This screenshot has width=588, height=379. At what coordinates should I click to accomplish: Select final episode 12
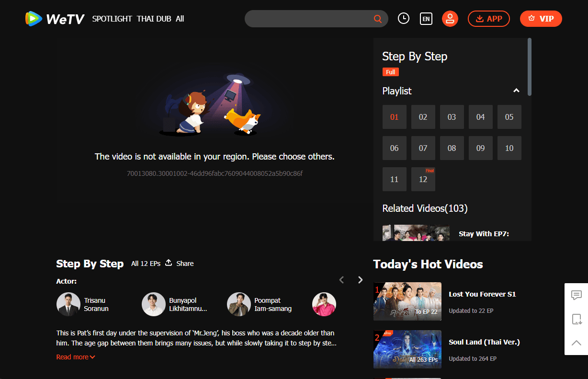pyautogui.click(x=423, y=179)
